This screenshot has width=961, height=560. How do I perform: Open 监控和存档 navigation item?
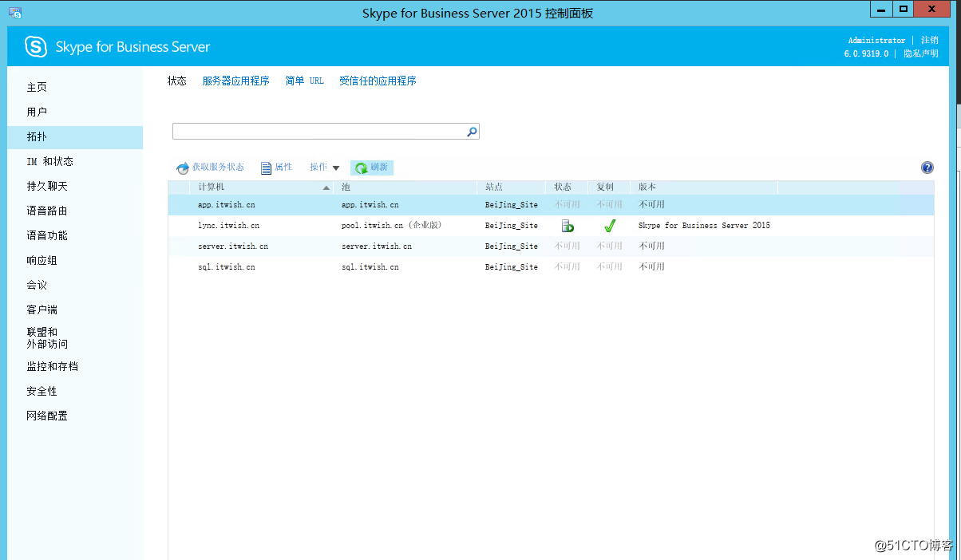coord(75,367)
